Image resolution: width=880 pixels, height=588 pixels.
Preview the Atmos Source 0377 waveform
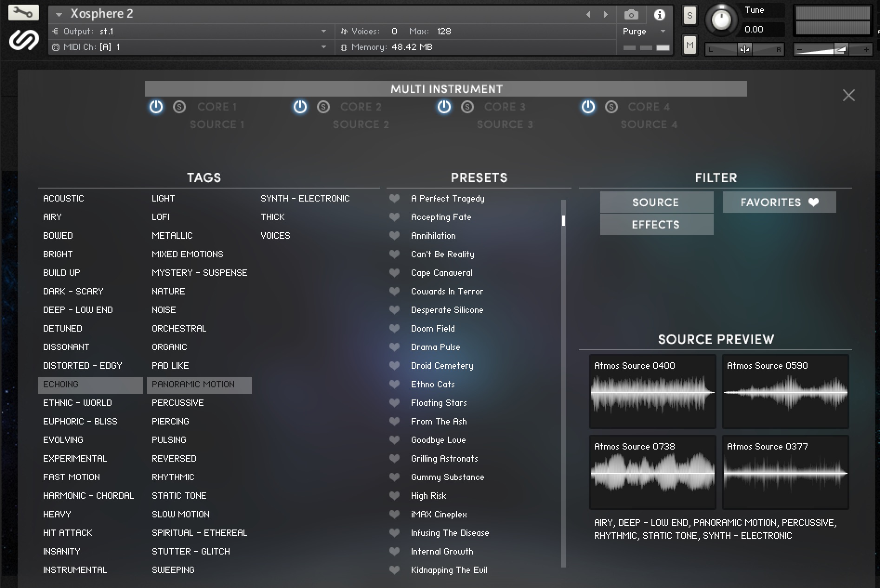click(785, 472)
